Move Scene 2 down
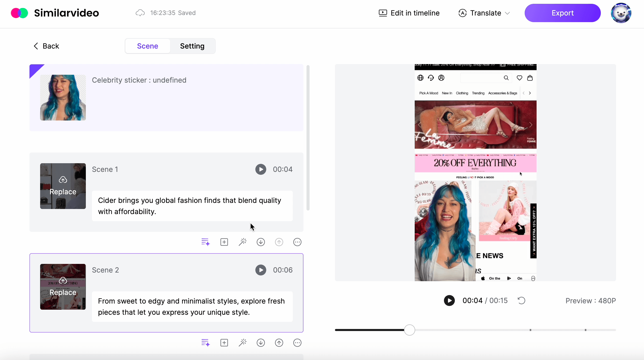 click(x=261, y=343)
